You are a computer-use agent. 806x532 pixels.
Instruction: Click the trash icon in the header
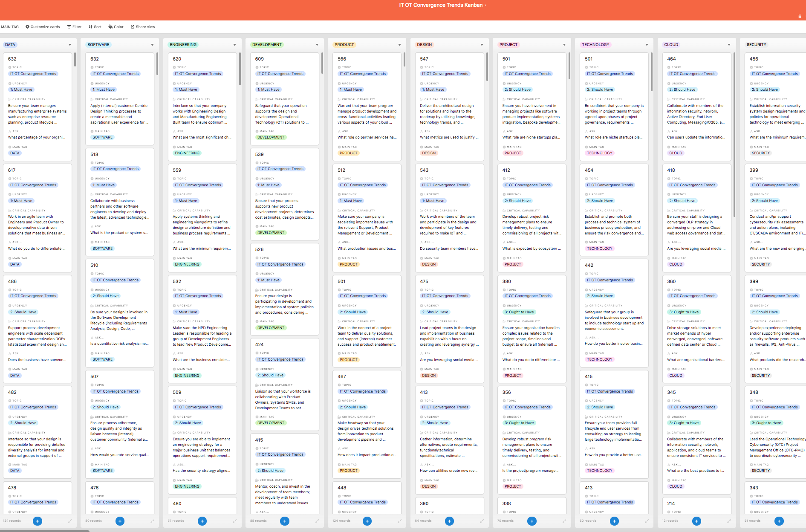800,16
